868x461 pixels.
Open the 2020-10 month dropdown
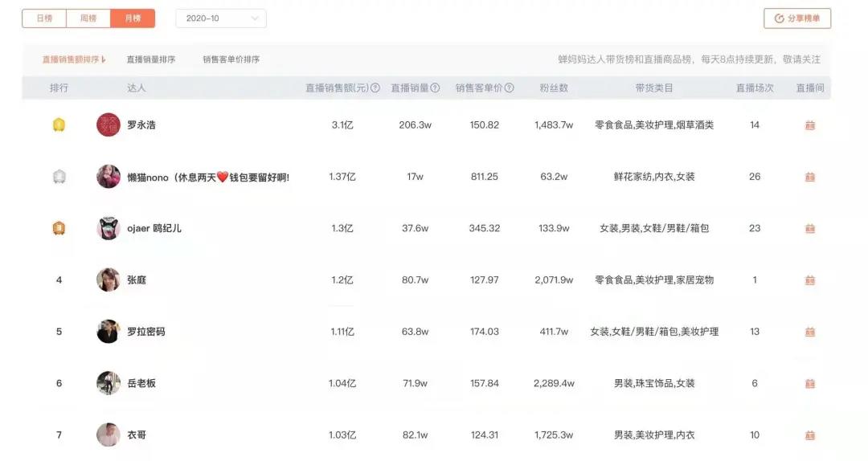pos(221,18)
